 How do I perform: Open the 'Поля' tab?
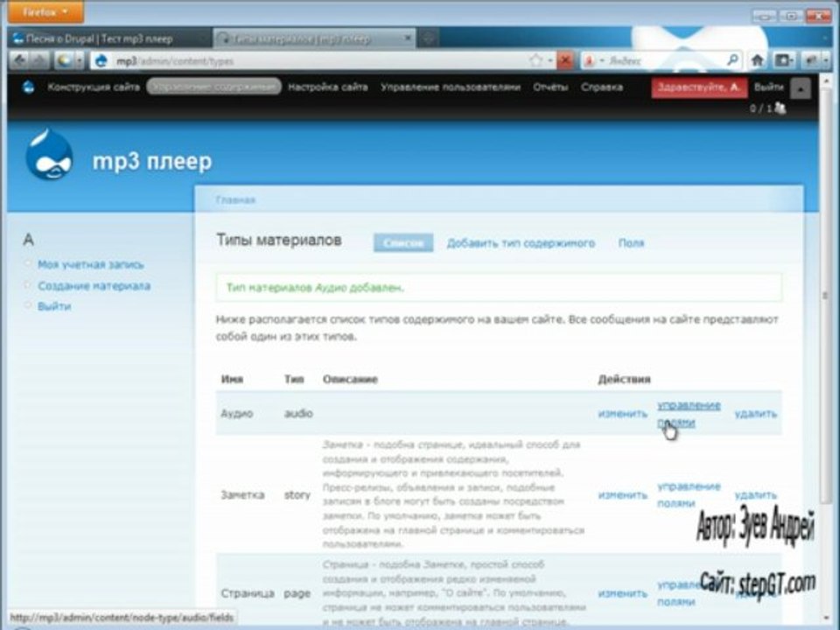tap(631, 243)
